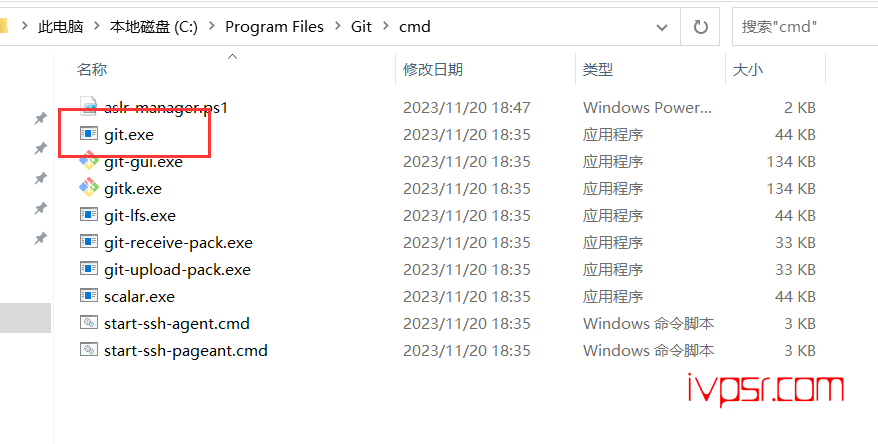Expand the chevron after Program Files
The image size is (878, 444).
(x=338, y=26)
